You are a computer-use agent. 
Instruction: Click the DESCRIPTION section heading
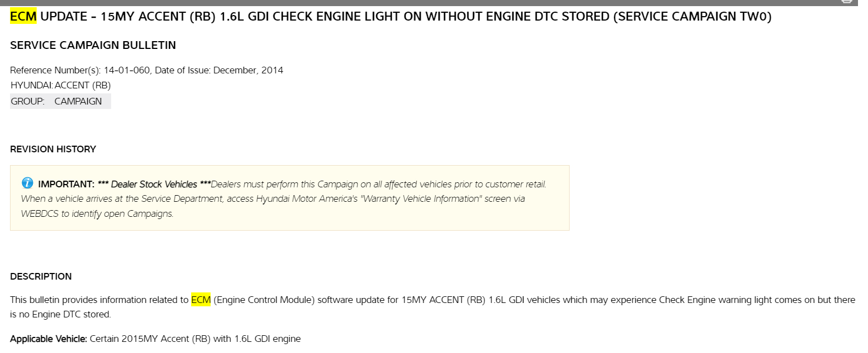tap(41, 276)
